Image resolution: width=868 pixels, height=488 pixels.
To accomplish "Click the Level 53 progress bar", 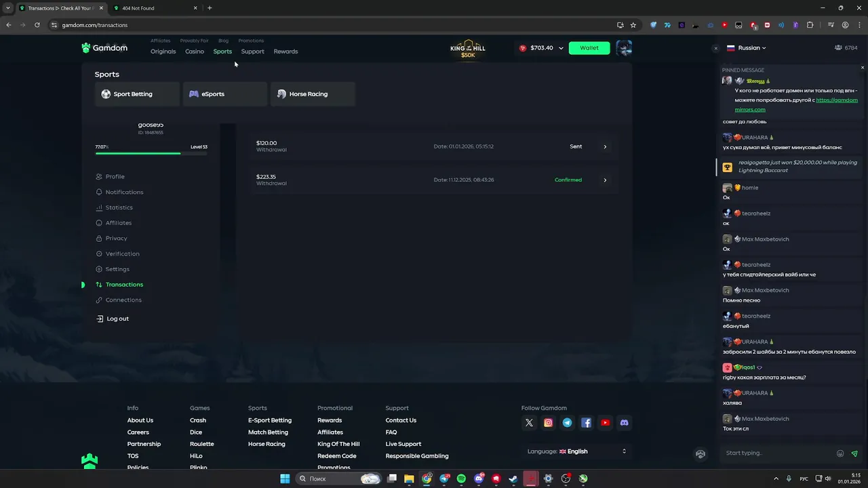I will pos(151,153).
